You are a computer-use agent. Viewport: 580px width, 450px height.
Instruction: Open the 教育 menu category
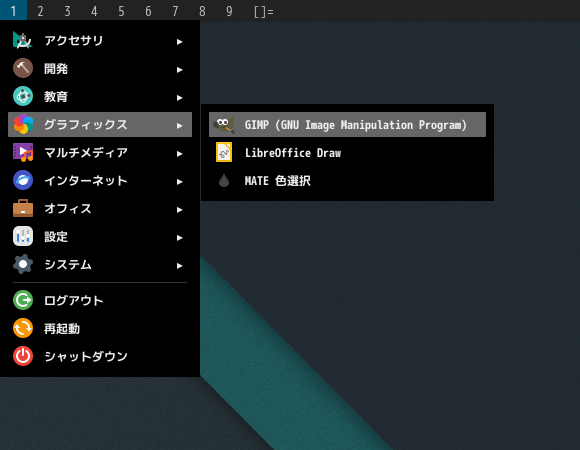click(x=100, y=97)
